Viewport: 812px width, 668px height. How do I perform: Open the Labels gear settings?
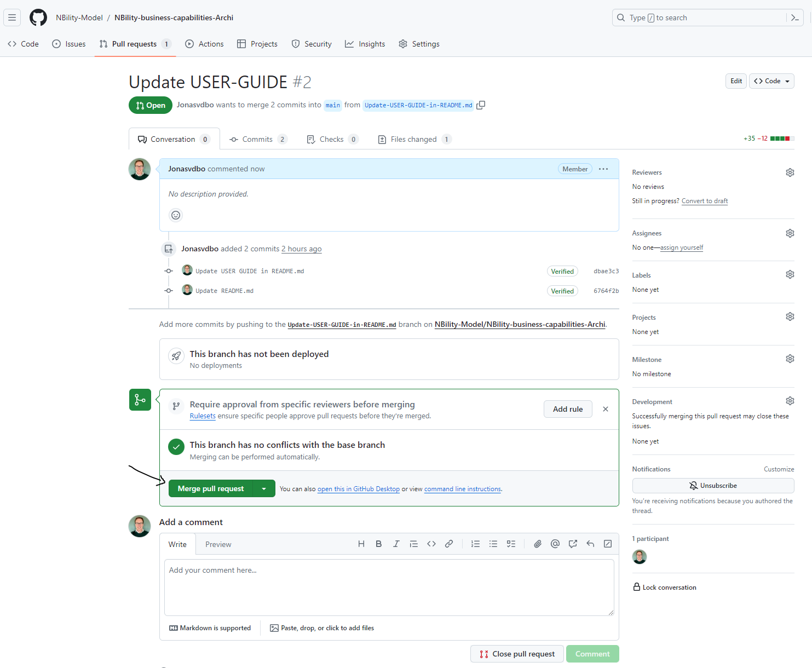(x=790, y=274)
